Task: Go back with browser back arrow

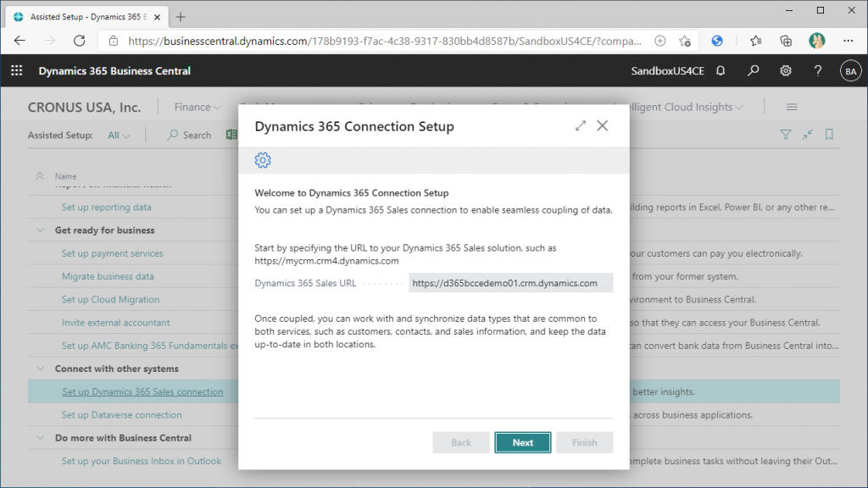Action: tap(20, 41)
